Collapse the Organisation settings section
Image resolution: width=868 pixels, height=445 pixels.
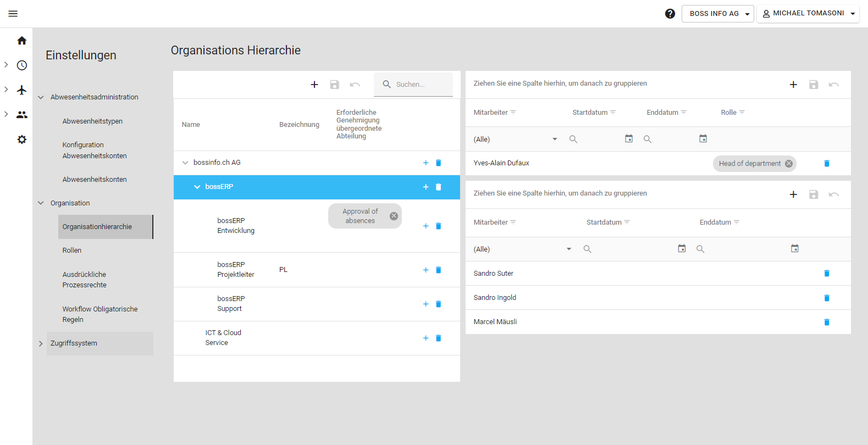(41, 203)
